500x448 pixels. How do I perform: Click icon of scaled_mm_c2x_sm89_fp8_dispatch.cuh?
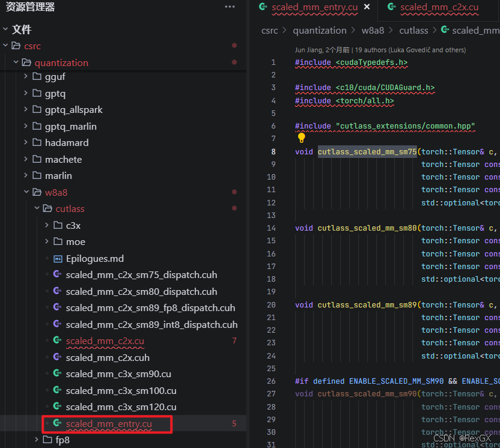click(x=58, y=307)
